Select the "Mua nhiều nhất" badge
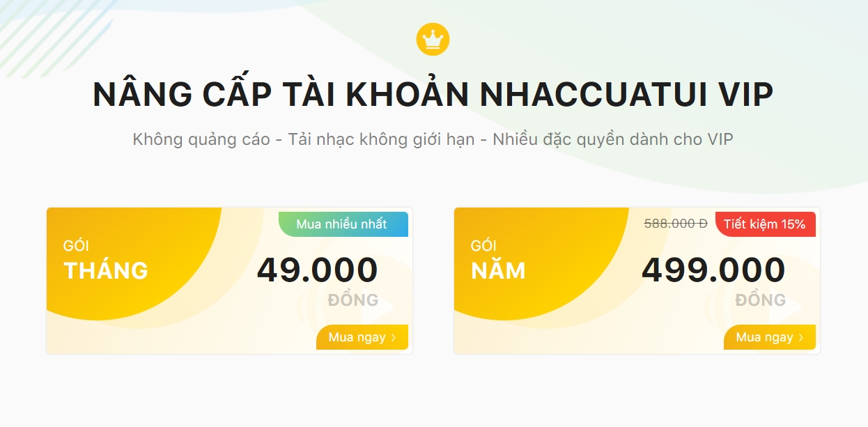The height and width of the screenshot is (427, 868). [x=341, y=224]
